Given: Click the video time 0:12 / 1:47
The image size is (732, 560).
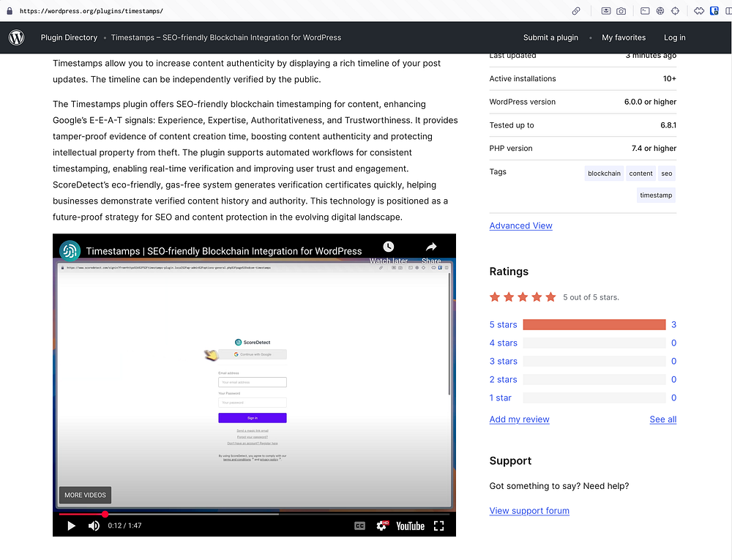Looking at the screenshot, I should click(x=124, y=526).
